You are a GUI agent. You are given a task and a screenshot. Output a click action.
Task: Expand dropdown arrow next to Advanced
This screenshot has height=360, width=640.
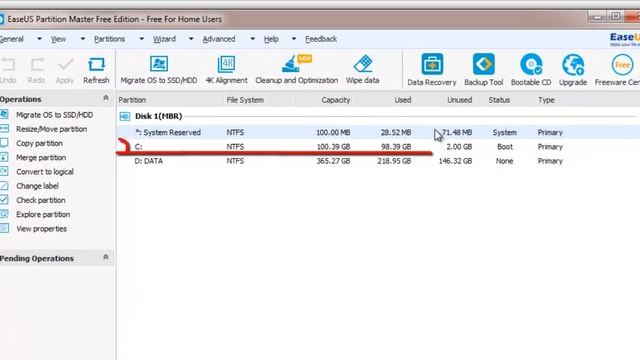pyautogui.click(x=252, y=39)
